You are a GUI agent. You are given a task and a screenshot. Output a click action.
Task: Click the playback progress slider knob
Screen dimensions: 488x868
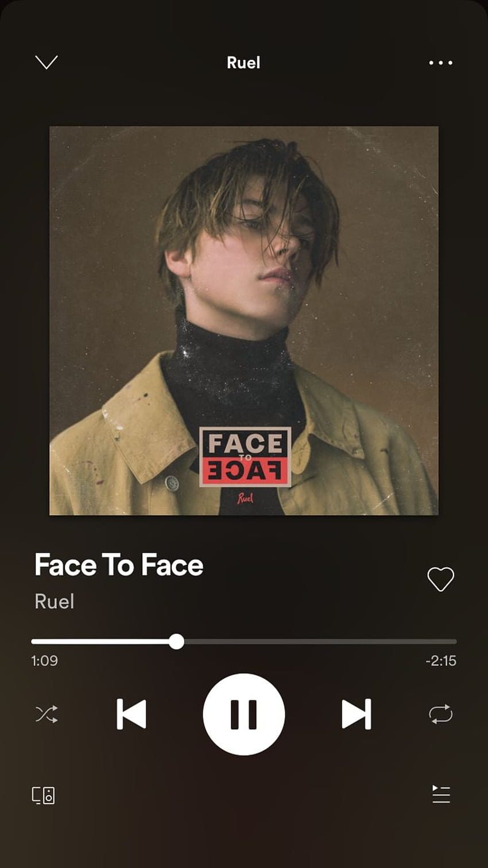click(x=177, y=641)
